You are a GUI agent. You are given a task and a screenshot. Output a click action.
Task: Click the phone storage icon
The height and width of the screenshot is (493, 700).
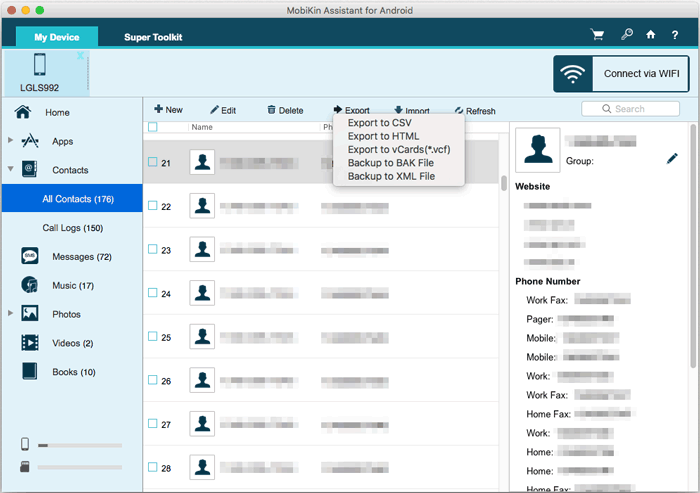point(25,444)
